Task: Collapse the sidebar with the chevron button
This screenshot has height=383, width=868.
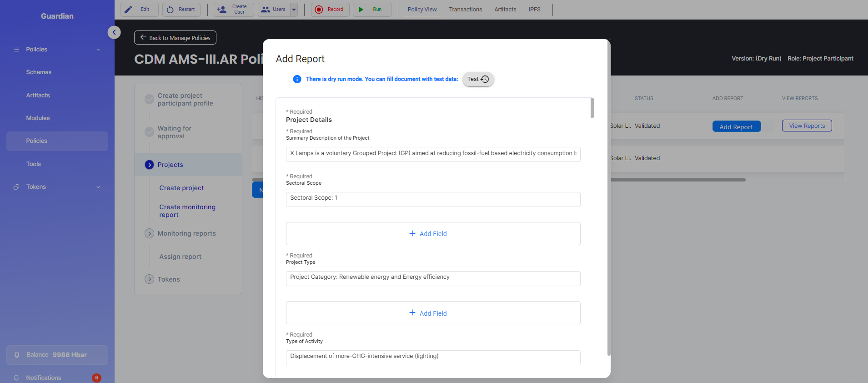Action: coord(114,32)
